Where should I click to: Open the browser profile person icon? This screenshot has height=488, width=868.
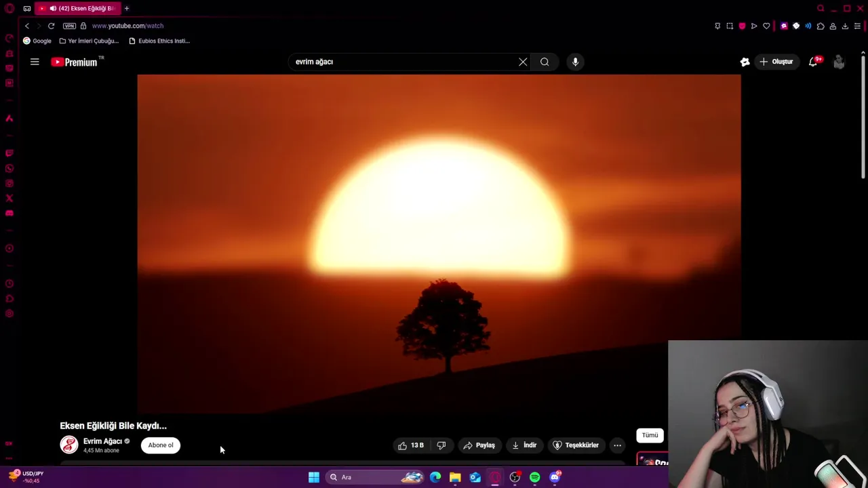[x=833, y=26]
